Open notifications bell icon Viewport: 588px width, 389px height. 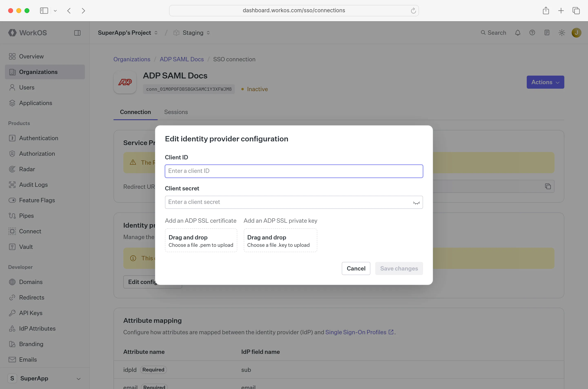coord(518,33)
